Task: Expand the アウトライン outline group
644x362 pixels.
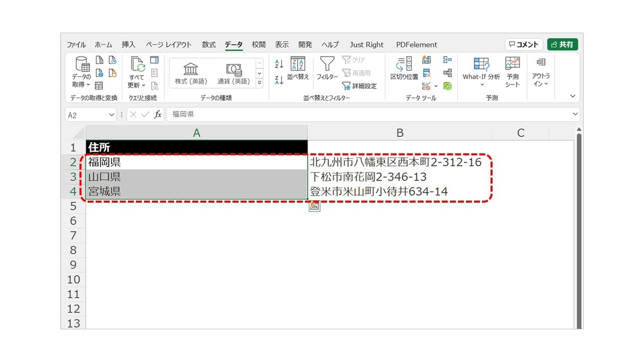Action: coord(541,72)
